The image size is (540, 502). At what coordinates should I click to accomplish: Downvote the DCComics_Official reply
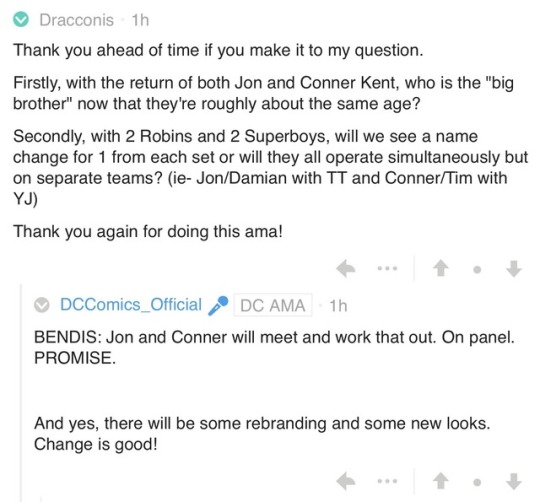(x=514, y=481)
